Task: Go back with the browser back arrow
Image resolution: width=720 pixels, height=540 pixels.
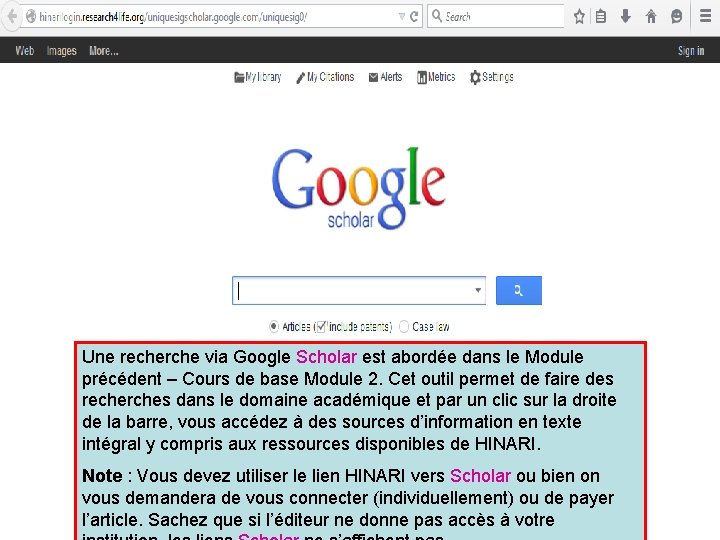Action: pos(11,17)
